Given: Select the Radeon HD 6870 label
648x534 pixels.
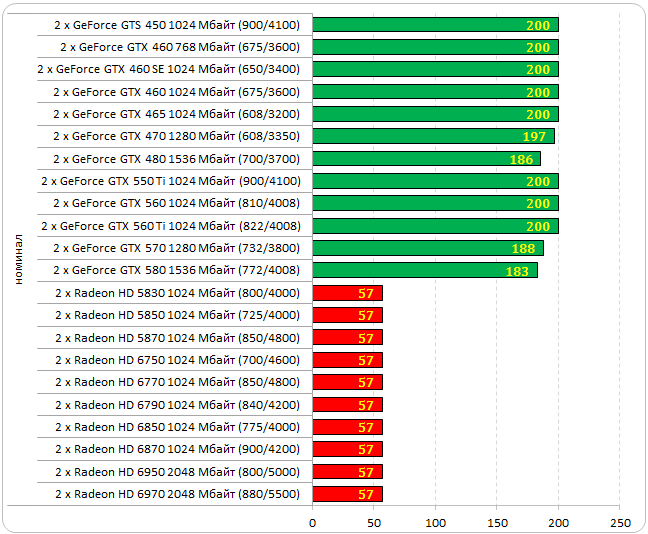Looking at the screenshot, I should pos(178,449).
